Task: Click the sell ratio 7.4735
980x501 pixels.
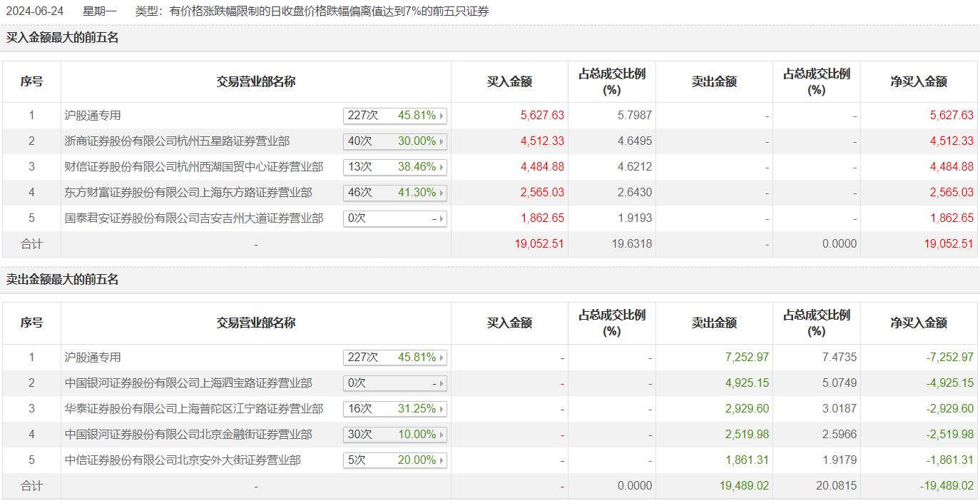Action: [839, 358]
